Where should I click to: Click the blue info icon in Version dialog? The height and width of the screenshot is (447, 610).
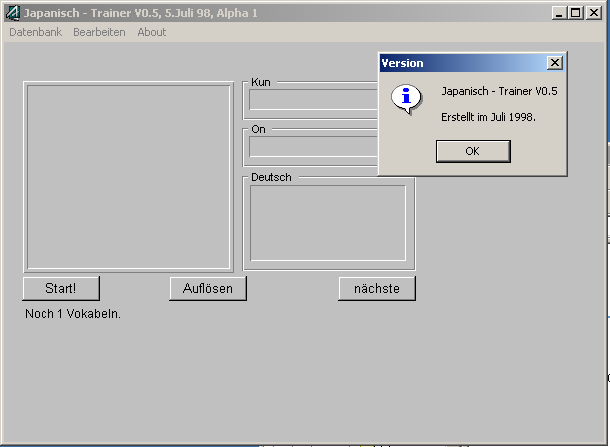(405, 99)
